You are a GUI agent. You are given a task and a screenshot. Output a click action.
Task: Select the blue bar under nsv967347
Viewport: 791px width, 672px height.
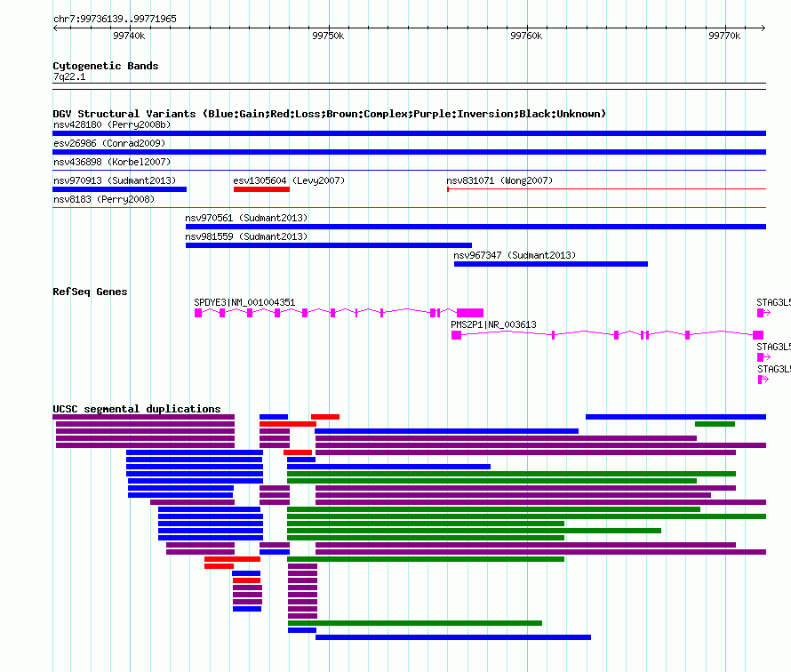click(551, 264)
